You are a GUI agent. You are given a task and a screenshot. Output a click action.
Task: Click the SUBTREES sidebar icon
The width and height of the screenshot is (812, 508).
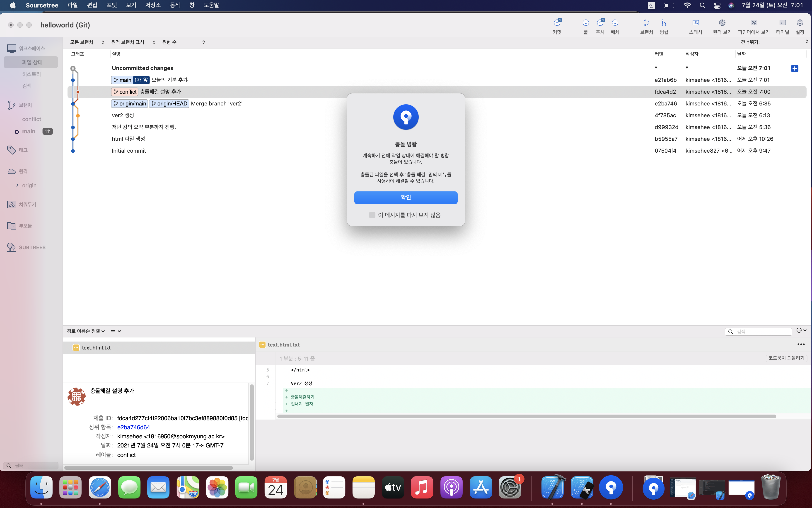12,247
